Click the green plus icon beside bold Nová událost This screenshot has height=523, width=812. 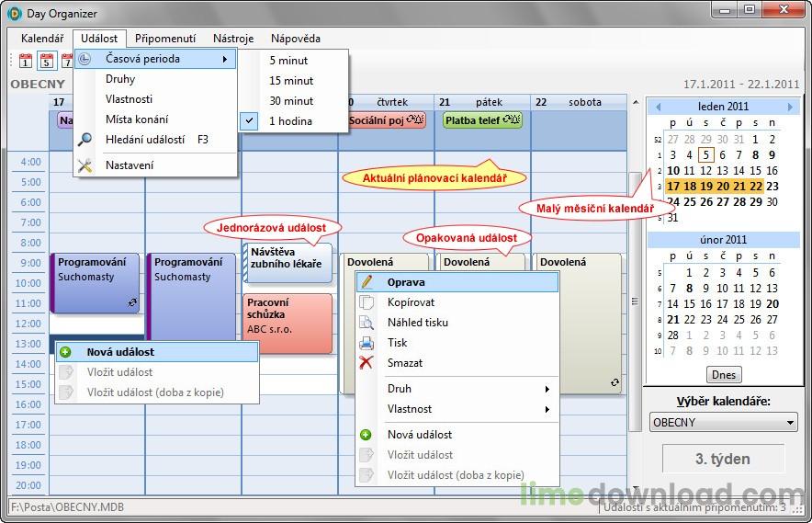click(66, 352)
